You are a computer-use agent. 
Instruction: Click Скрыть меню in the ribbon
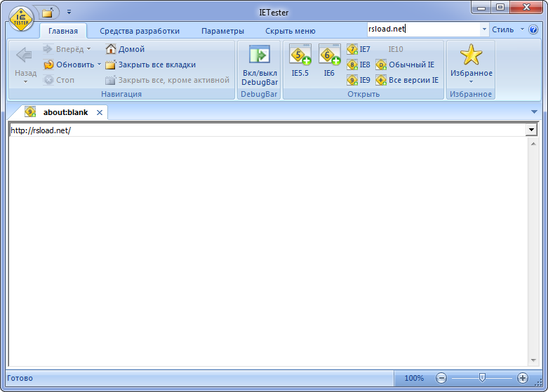(290, 31)
